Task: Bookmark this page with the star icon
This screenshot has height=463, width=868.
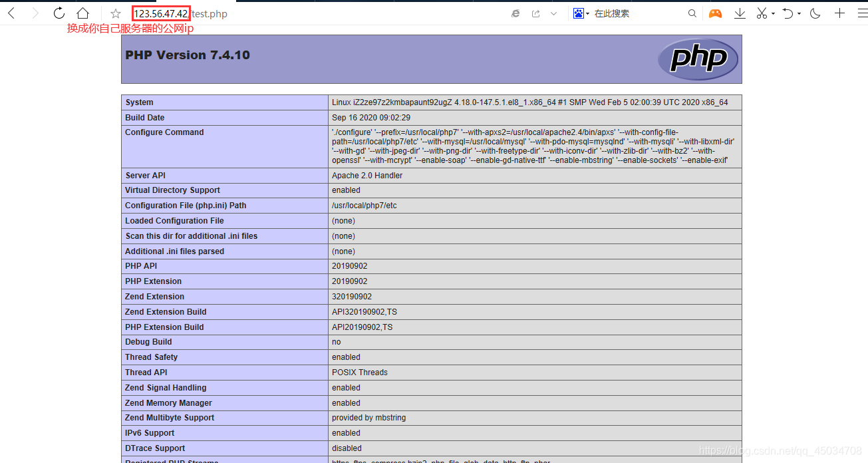Action: [116, 13]
